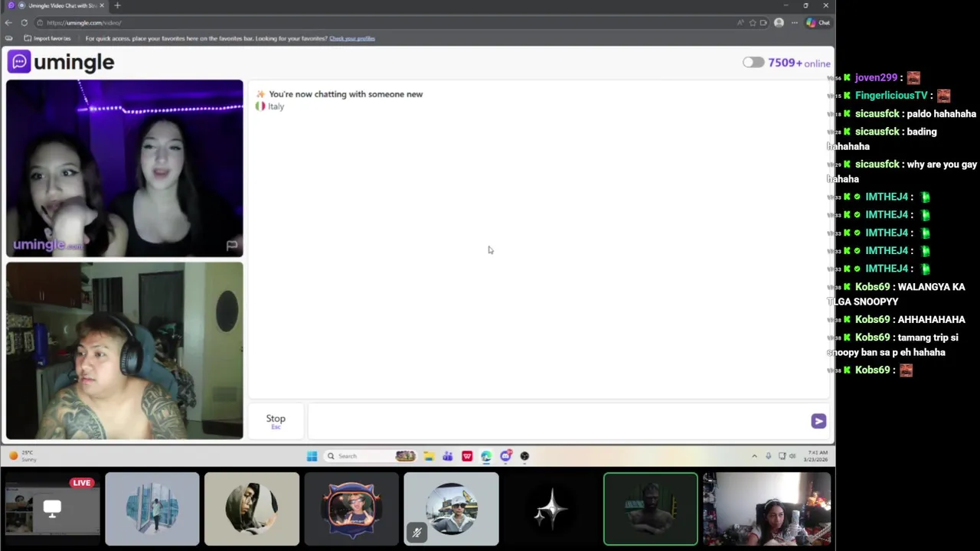Click the Stop button
Viewport: 980px width, 551px height.
[x=276, y=420]
